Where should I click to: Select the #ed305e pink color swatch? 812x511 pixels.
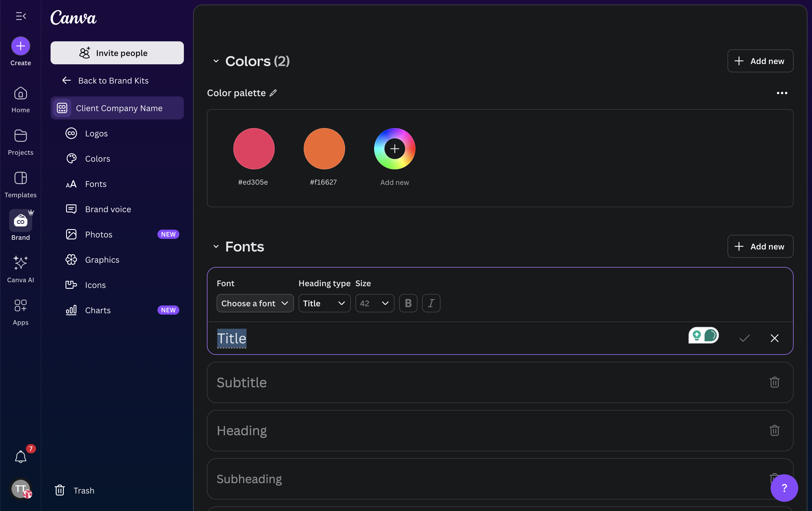(x=254, y=148)
